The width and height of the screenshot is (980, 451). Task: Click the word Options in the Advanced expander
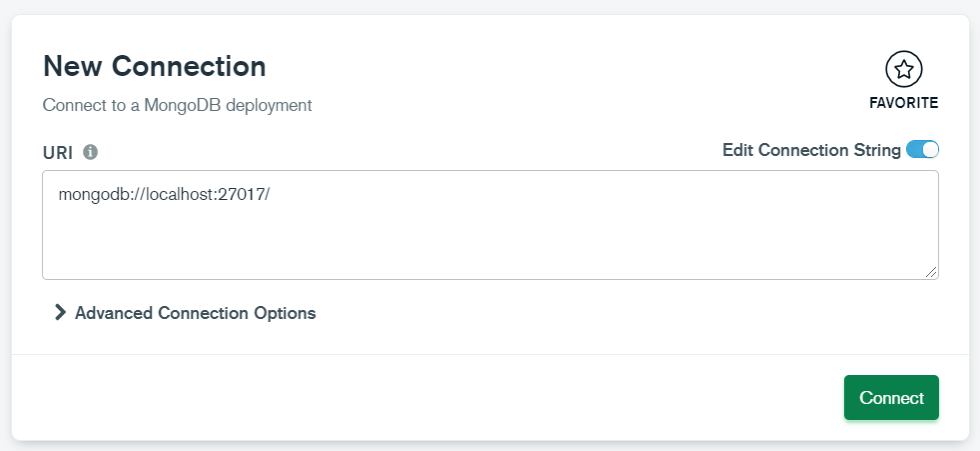pyautogui.click(x=285, y=313)
